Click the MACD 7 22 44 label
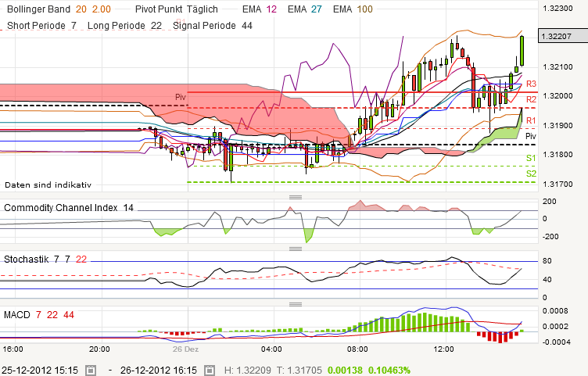 [x=39, y=315]
